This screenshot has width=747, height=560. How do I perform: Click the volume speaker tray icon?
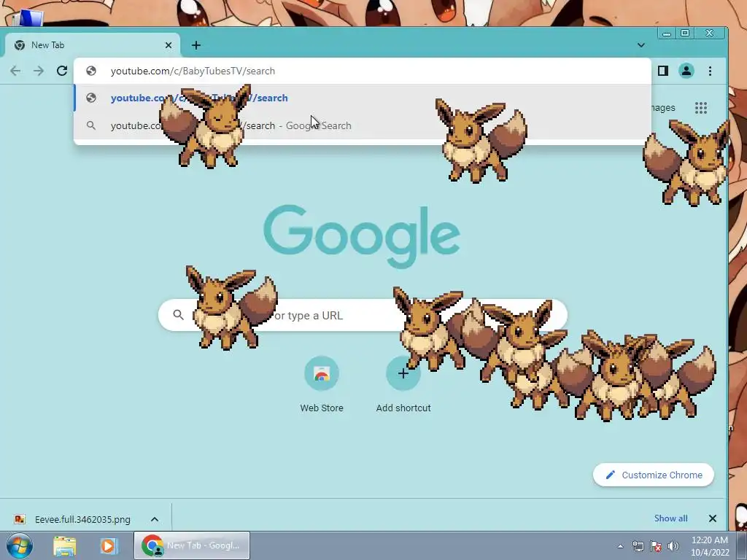tap(673, 547)
